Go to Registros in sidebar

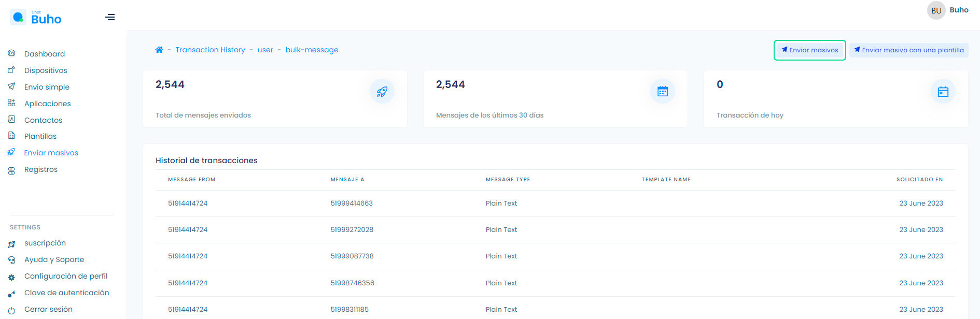tap(41, 169)
